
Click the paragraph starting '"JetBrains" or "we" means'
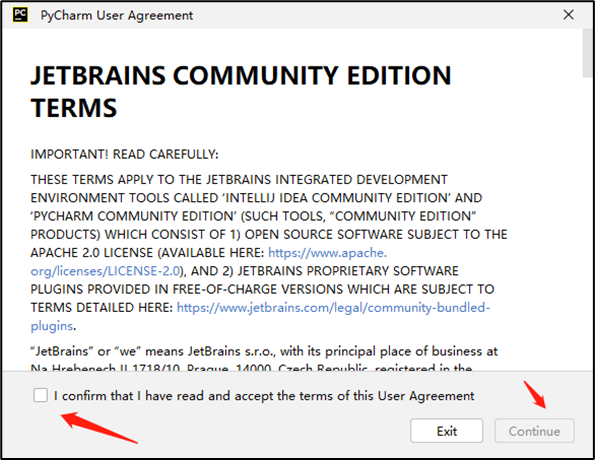point(264,359)
